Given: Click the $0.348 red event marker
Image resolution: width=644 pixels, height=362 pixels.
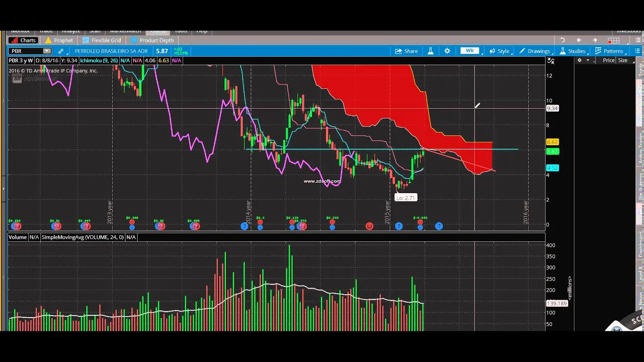Looking at the screenshot, I should tap(132, 222).
